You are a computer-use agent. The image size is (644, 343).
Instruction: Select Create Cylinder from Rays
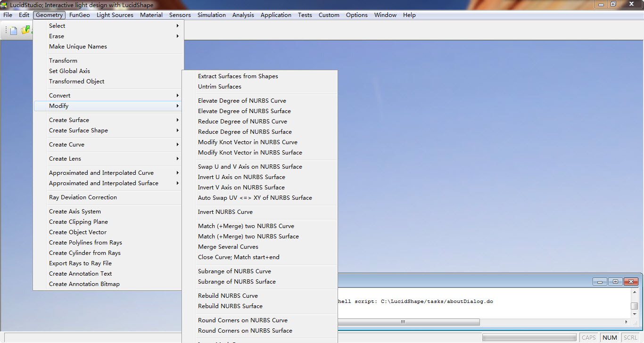coord(108,253)
